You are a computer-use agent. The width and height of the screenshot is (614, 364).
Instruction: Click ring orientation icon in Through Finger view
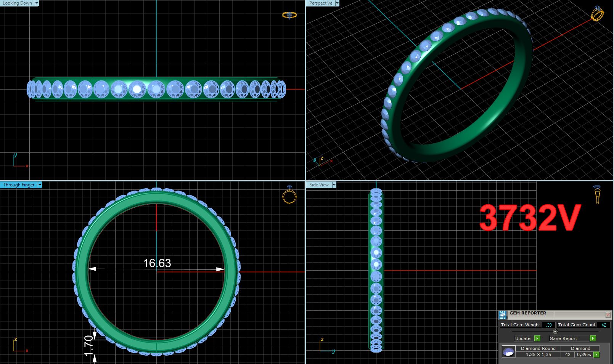[289, 195]
